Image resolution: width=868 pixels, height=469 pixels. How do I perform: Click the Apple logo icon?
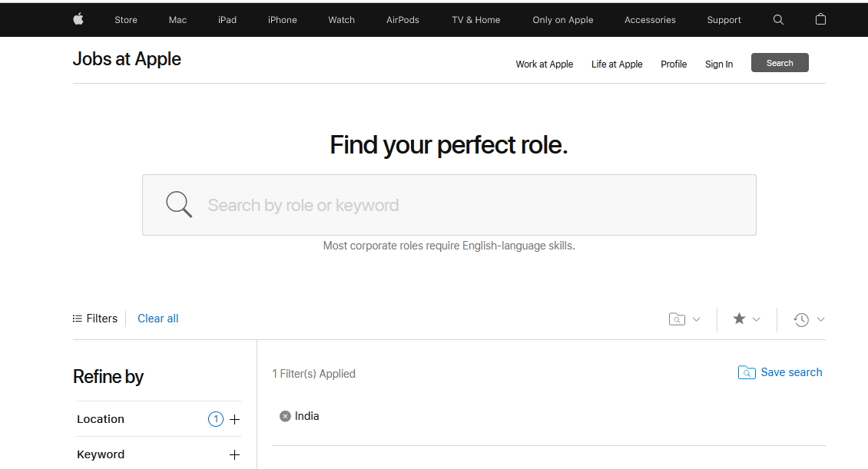(x=78, y=19)
